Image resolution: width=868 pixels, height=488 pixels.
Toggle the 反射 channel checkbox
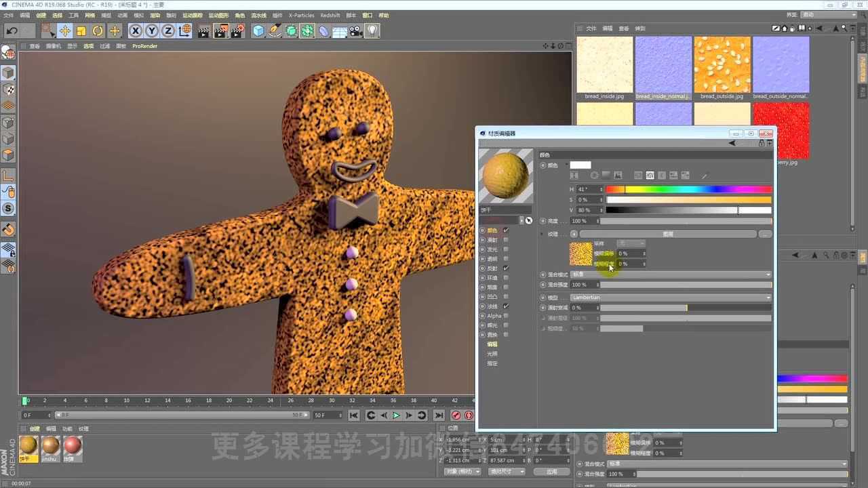506,268
